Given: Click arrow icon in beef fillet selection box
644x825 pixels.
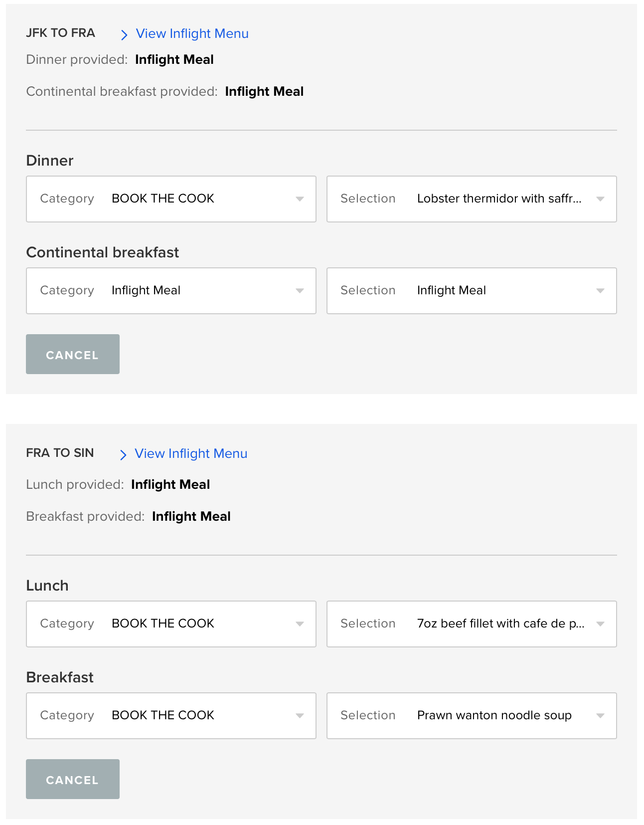Looking at the screenshot, I should pos(600,624).
